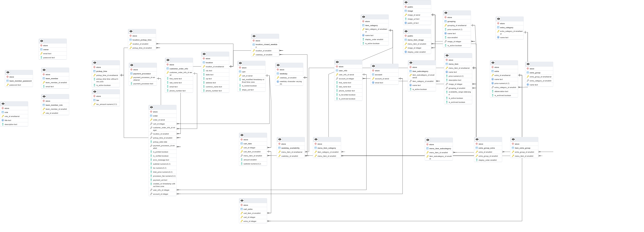Click the key icon beside image_id serial
Image resolution: width=644 pixels, height=232 pixels.
tap(406, 15)
